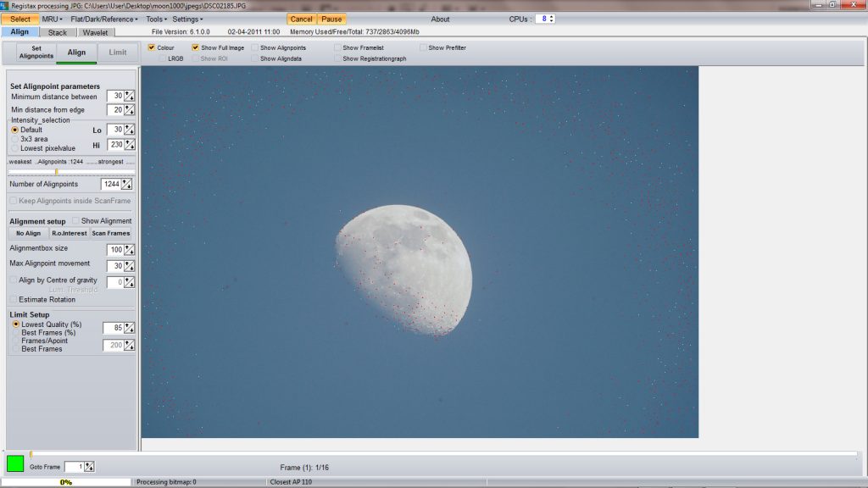Click the weakest-to-strongest alignpoints slider
This screenshot has height=488, width=868.
[56, 172]
